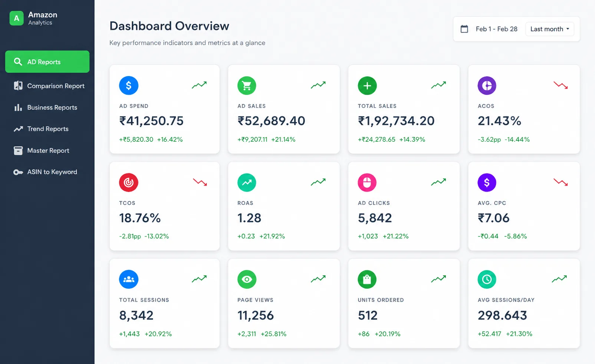Click the Units Ordered upward trend arrow
This screenshot has height=364, width=595.
(438, 279)
